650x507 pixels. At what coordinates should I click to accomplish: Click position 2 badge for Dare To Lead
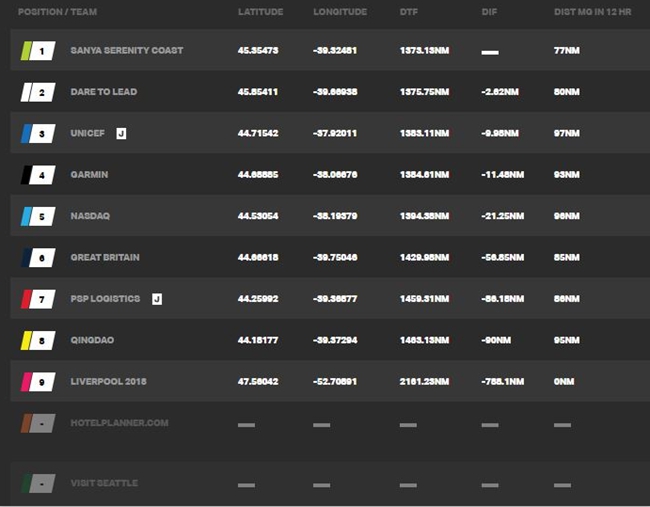pyautogui.click(x=38, y=92)
